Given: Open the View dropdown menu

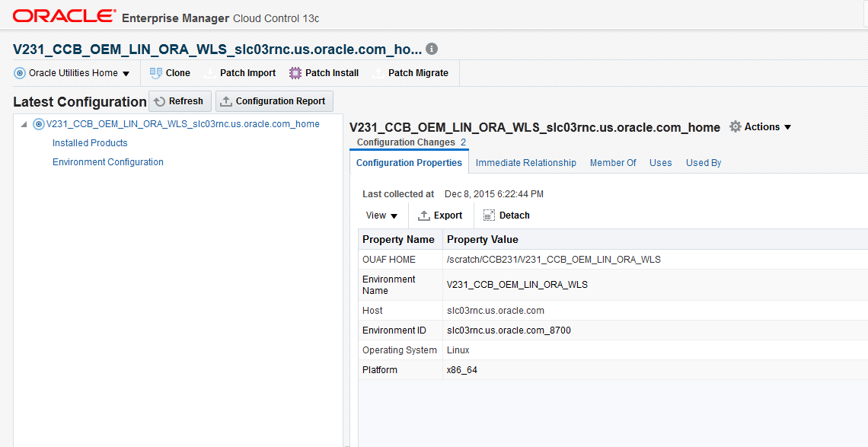Looking at the screenshot, I should [382, 216].
